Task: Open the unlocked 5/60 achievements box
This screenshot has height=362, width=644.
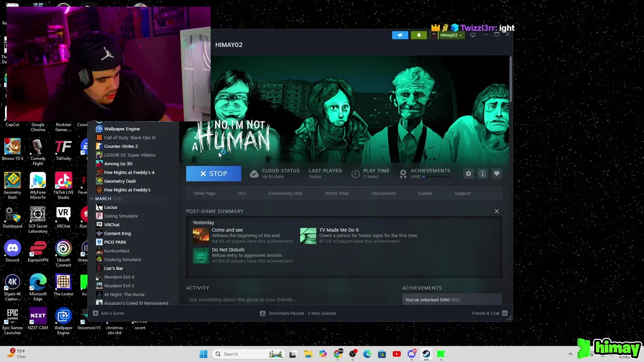Action: pyautogui.click(x=452, y=300)
